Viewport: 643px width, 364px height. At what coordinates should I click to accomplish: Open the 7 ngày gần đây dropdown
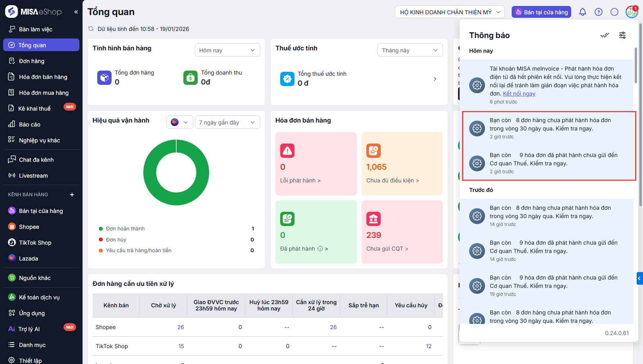click(227, 123)
